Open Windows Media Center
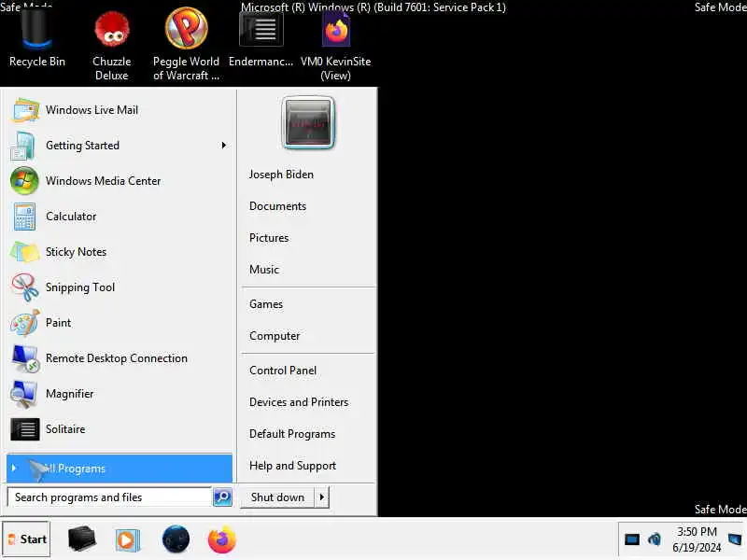This screenshot has width=747, height=560. coord(120,181)
